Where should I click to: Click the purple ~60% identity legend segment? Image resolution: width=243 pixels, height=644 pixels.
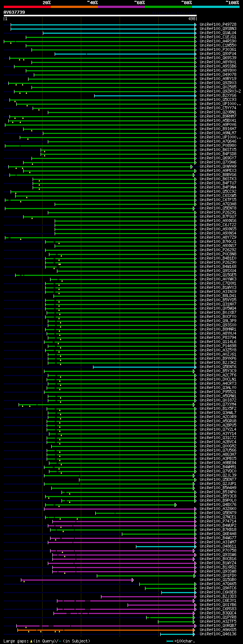tap(121, 7)
